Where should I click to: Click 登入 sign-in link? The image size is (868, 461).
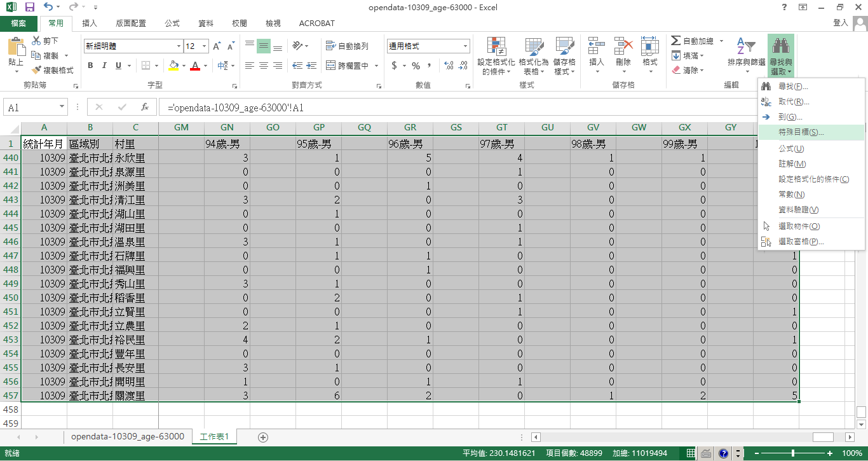click(x=840, y=23)
